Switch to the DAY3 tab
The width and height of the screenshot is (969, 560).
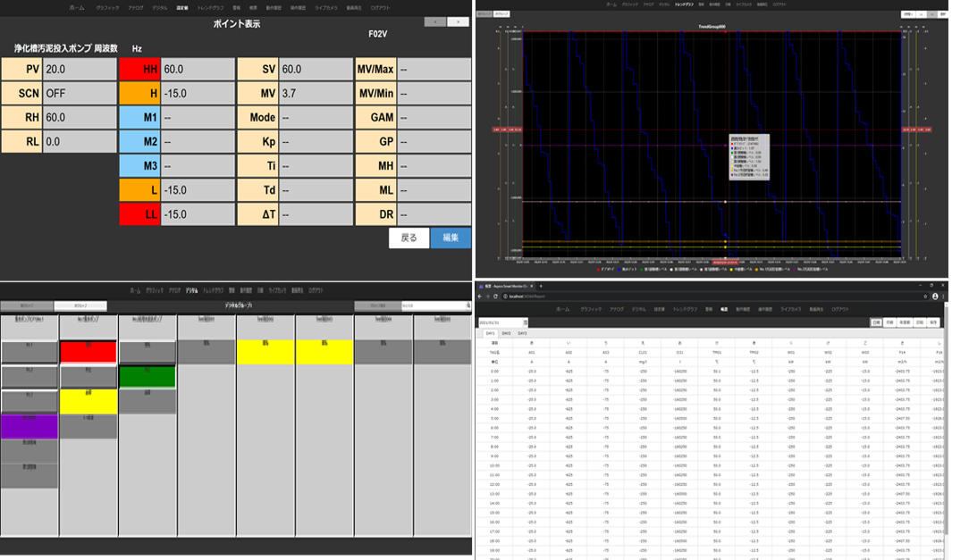point(522,333)
